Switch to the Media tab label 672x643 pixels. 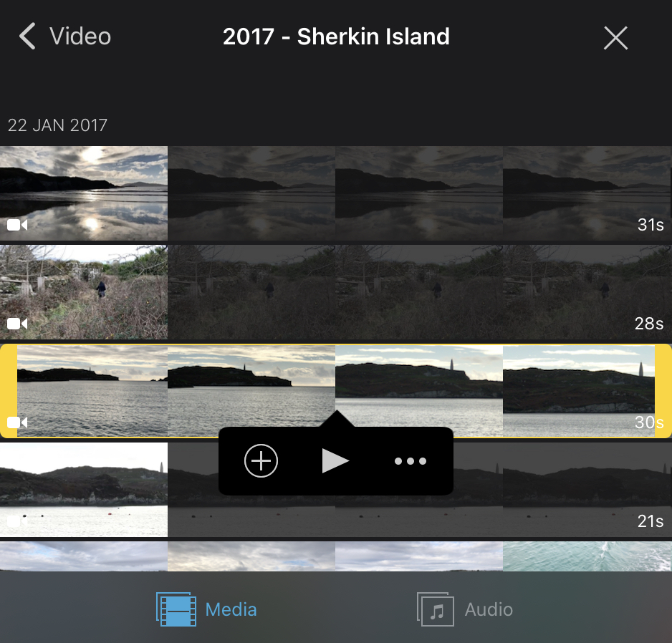(x=231, y=609)
